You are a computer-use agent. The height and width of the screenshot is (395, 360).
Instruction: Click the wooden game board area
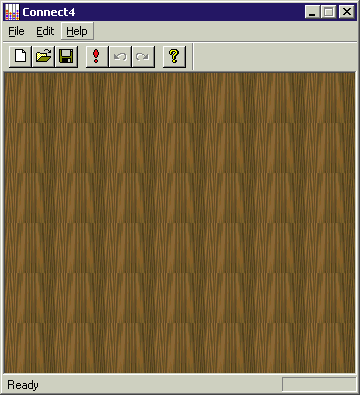[x=180, y=223]
